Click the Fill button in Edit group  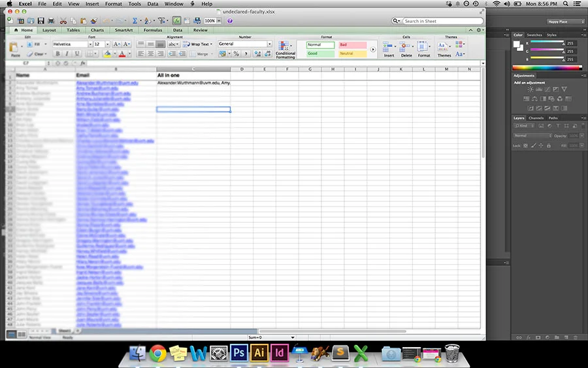coord(37,44)
